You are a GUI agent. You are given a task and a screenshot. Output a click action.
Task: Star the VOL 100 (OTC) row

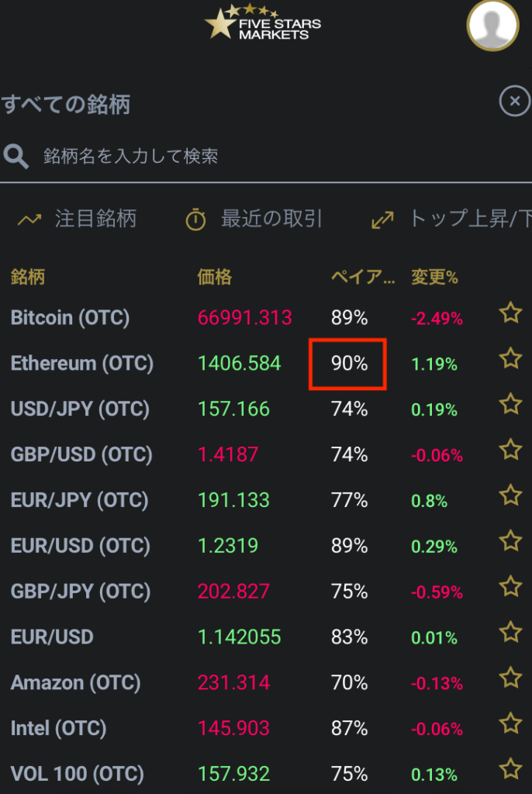tap(511, 768)
